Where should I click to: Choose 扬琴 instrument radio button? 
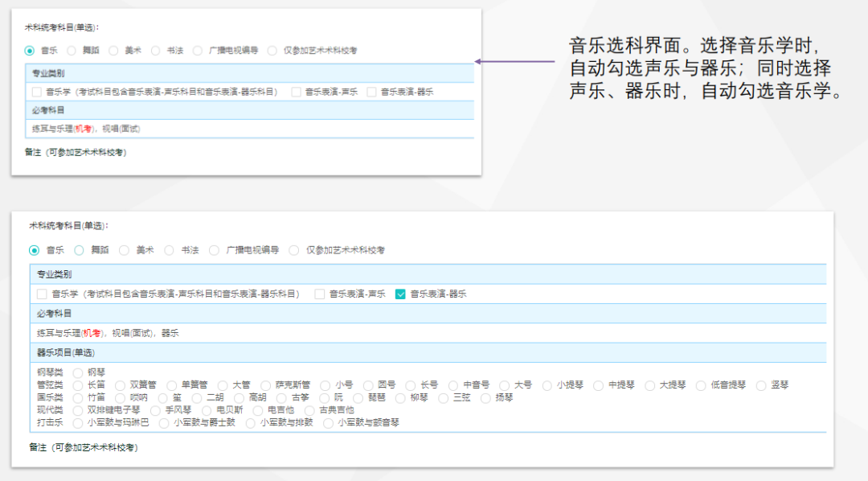point(485,398)
